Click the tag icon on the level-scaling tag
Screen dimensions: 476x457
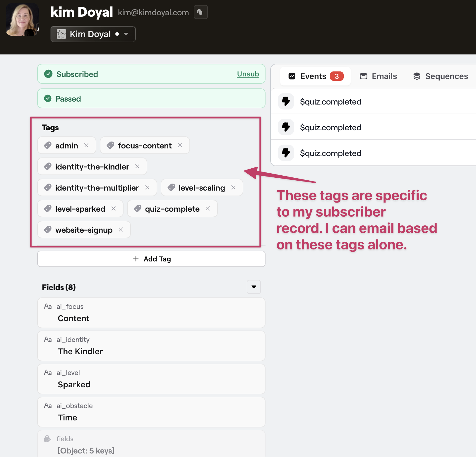[171, 187]
